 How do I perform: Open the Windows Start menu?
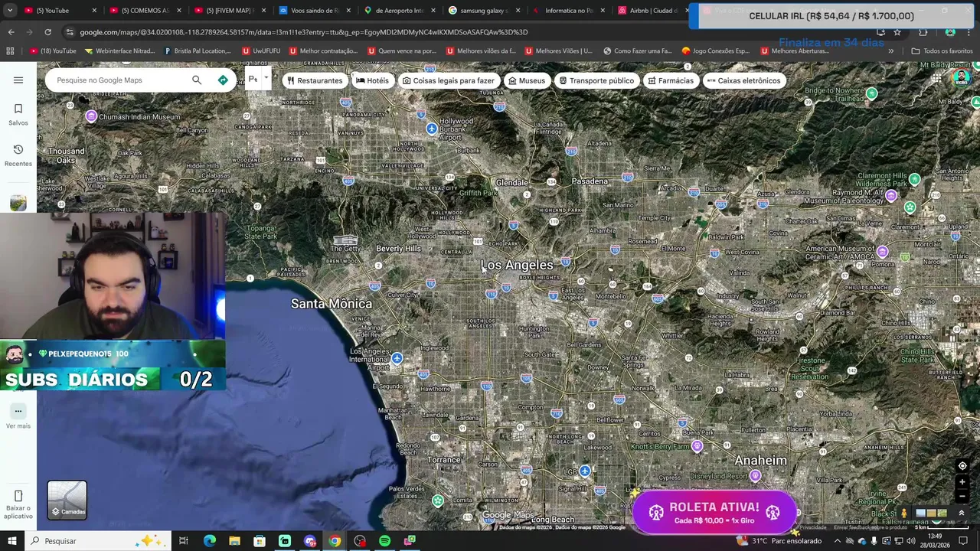coord(12,541)
